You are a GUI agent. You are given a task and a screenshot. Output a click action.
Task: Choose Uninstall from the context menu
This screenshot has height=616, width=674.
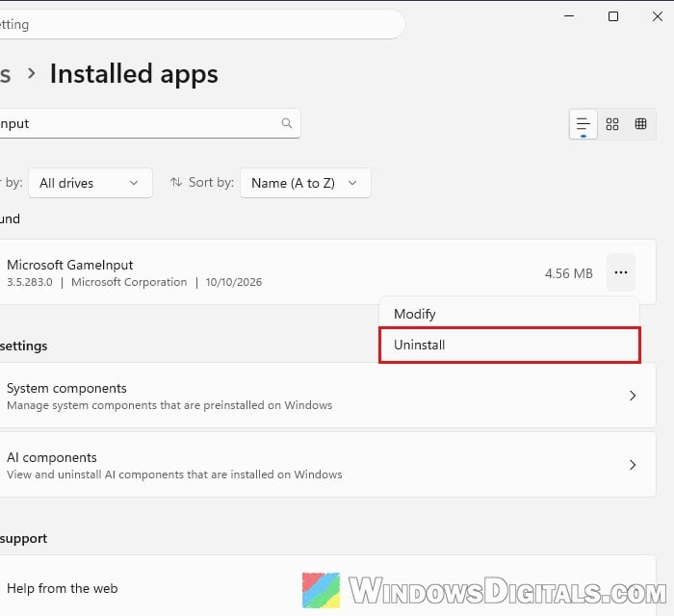(509, 345)
